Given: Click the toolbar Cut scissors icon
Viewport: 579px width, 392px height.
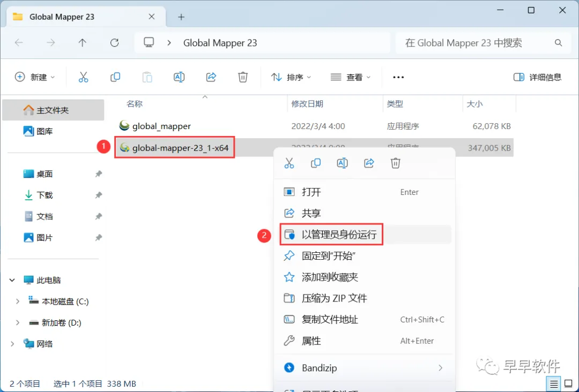Looking at the screenshot, I should [x=84, y=77].
